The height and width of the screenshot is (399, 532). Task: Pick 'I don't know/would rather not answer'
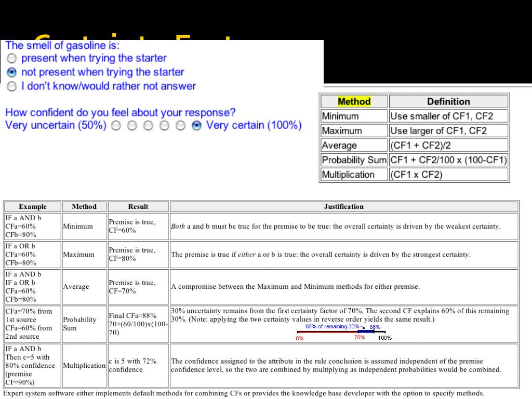11,87
